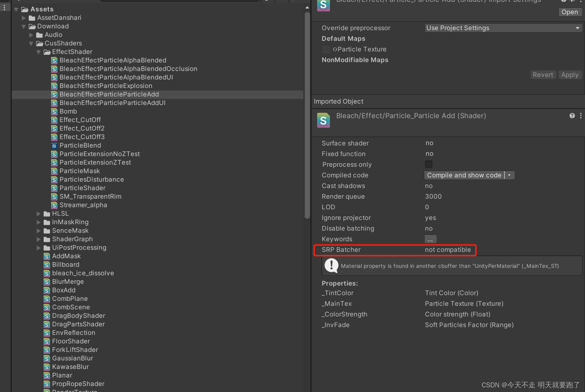
Task: Open the vertical dots menu in the project panel
Action: tap(4, 7)
